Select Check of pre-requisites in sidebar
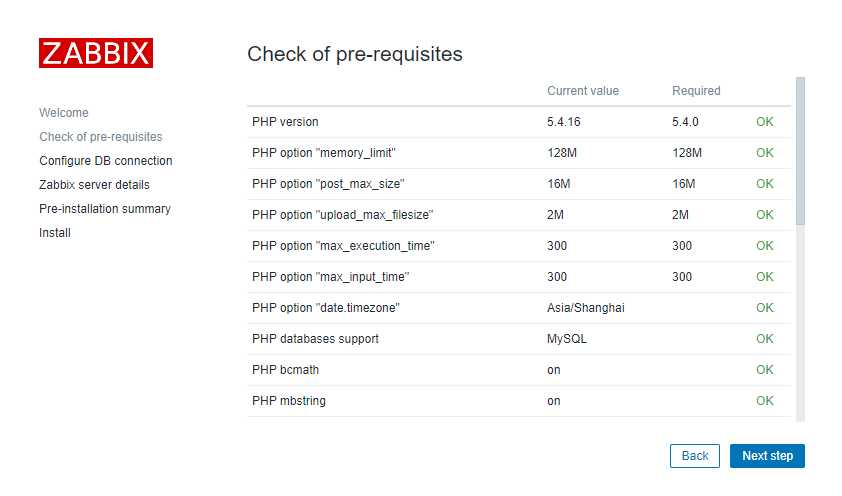Viewport: 842px width, 496px height. pos(100,137)
